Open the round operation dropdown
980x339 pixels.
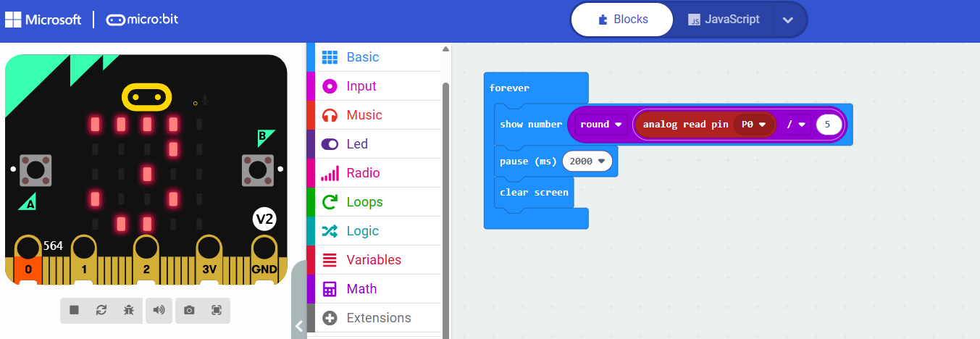[601, 125]
